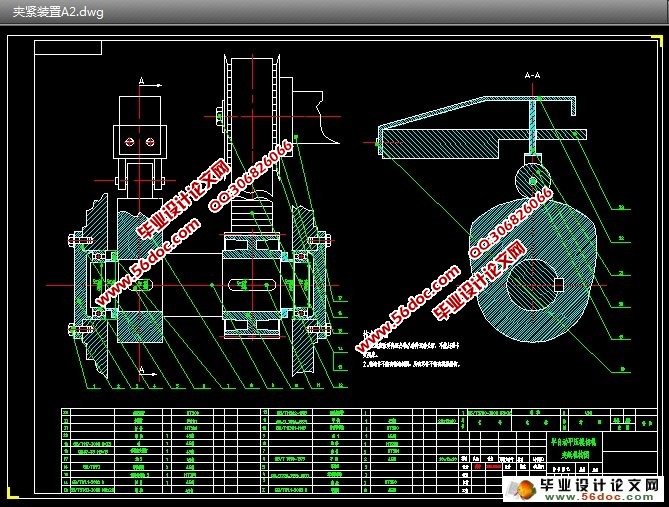The height and width of the screenshot is (507, 669).
Task: Select the A-A section view label
Action: 533,75
